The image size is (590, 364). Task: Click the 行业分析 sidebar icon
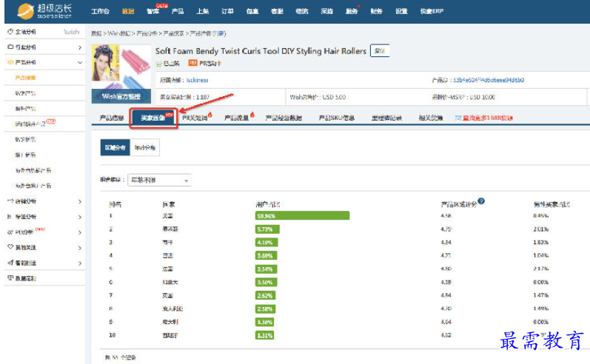pyautogui.click(x=10, y=47)
